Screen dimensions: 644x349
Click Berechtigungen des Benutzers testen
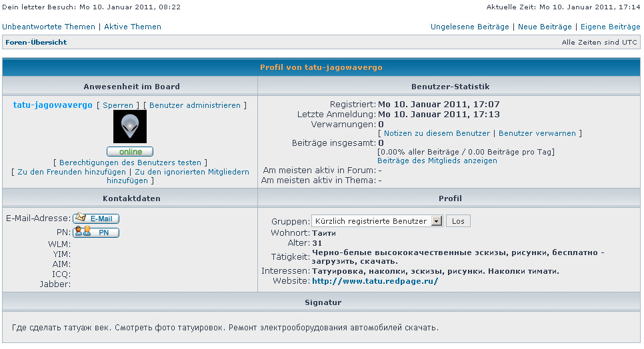pos(130,163)
